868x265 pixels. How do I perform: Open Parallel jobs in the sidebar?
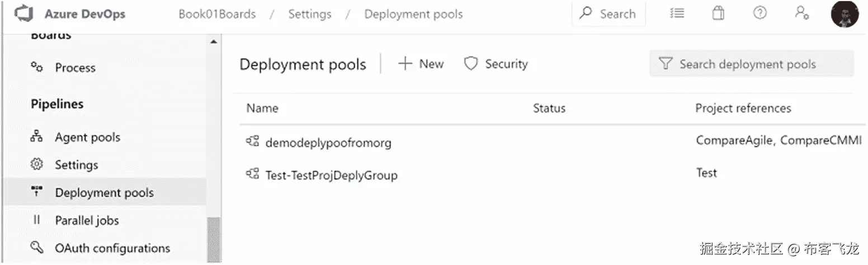[x=87, y=220]
